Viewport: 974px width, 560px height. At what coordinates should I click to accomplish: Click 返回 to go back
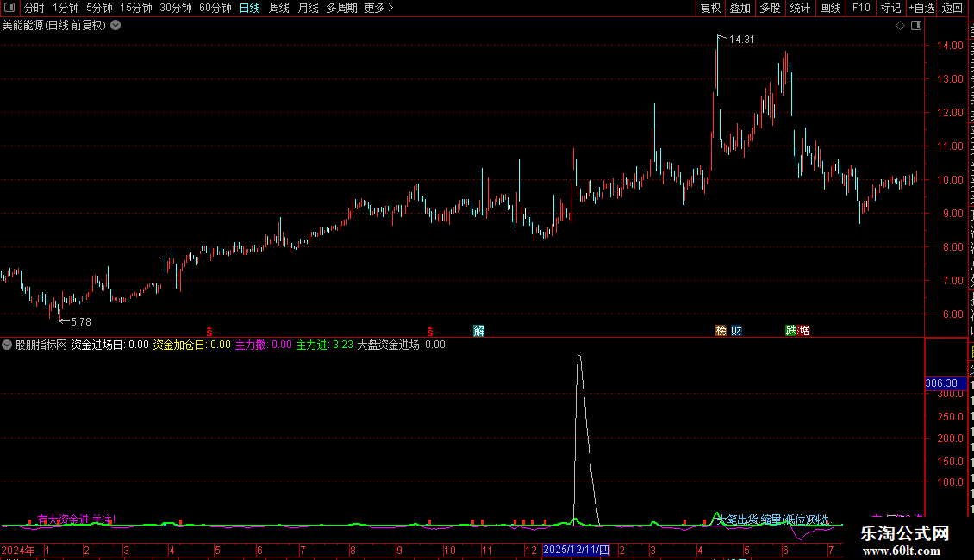click(x=952, y=8)
